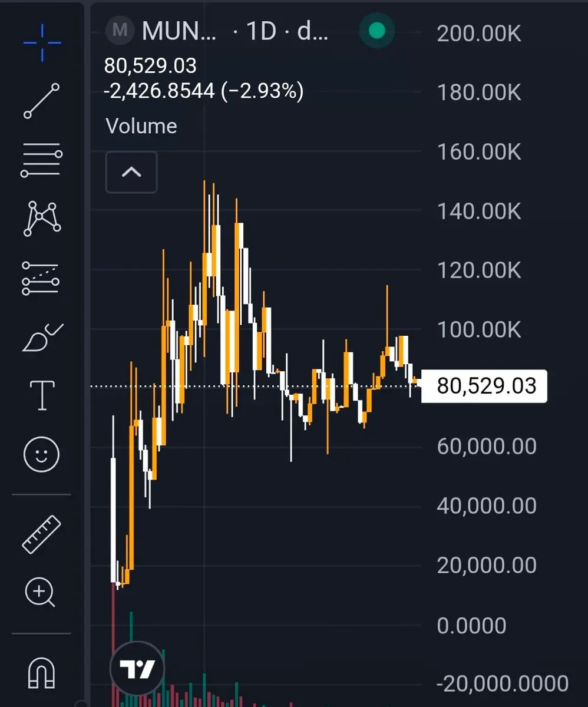Screen dimensions: 588x707
Task: Click the -2,426.8544 (−2.93%) change value
Action: (x=204, y=91)
